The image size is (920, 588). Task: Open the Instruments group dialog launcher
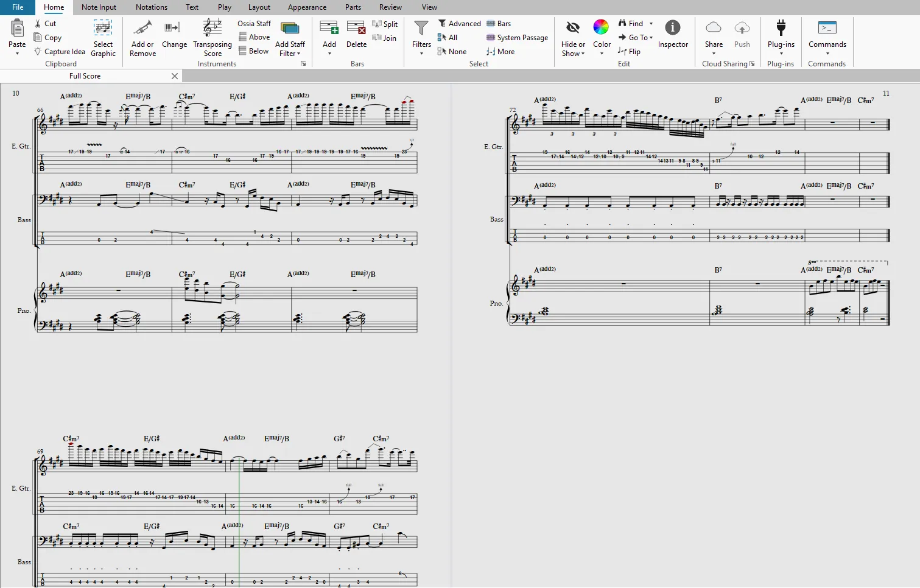click(303, 63)
